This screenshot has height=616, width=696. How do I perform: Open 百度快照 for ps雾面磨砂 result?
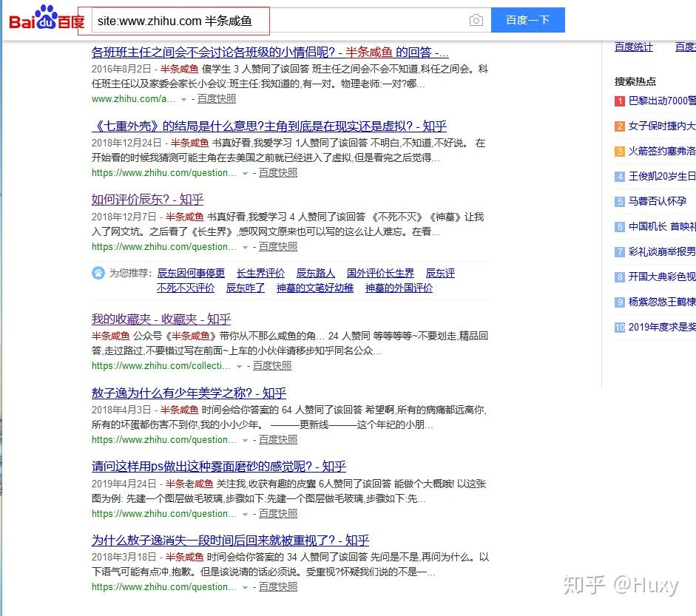tap(278, 514)
